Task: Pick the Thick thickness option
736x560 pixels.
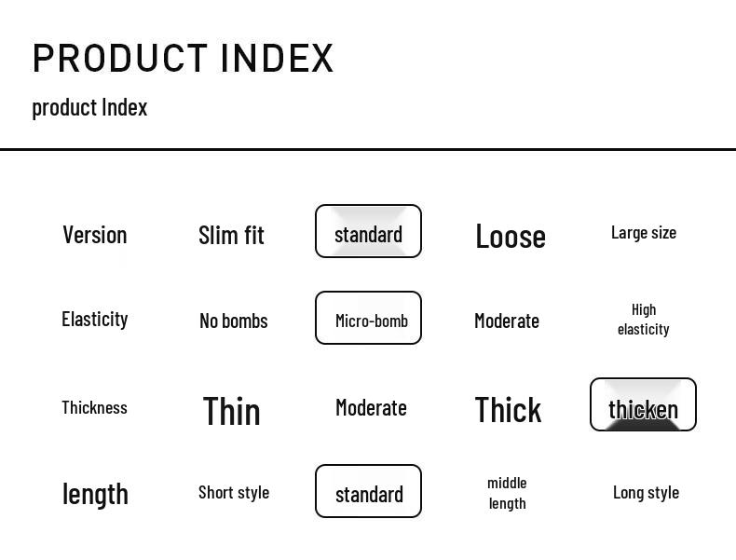Action: [508, 409]
